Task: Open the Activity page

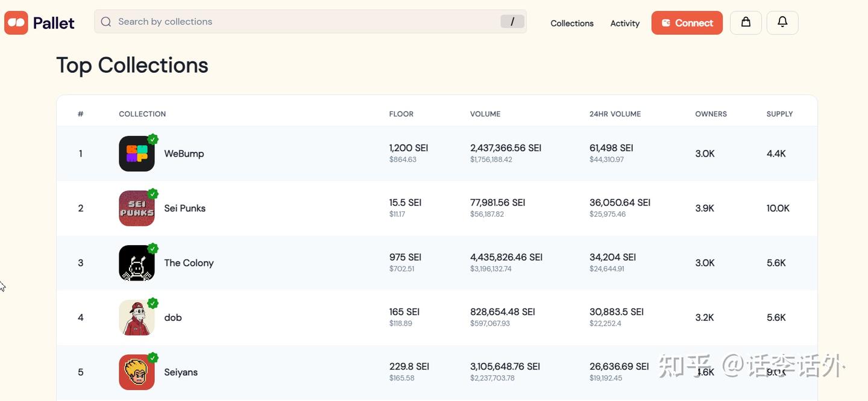Action: point(624,23)
